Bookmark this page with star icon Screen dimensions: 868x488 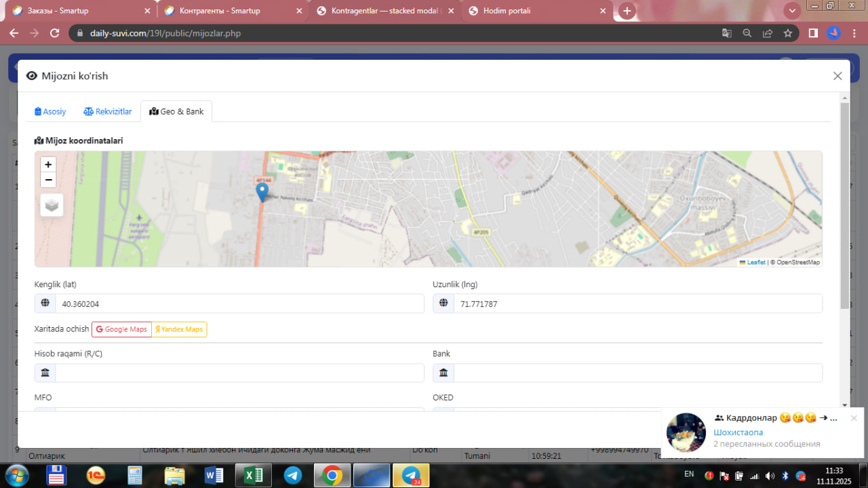tap(788, 33)
